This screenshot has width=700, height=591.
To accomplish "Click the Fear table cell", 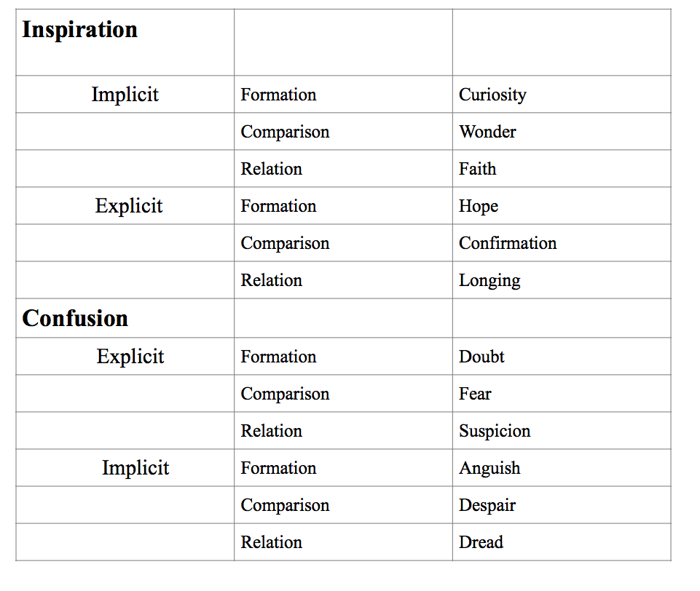I will [x=562, y=394].
